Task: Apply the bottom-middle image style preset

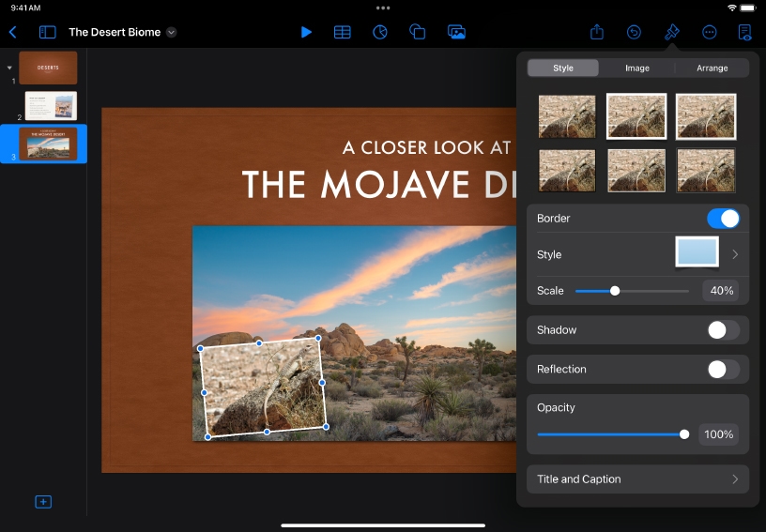Action: pyautogui.click(x=636, y=171)
